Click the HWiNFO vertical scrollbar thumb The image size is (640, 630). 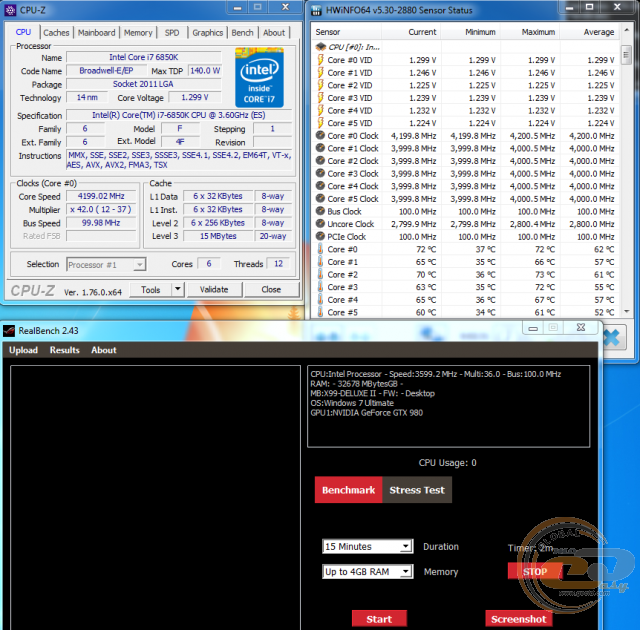[626, 55]
